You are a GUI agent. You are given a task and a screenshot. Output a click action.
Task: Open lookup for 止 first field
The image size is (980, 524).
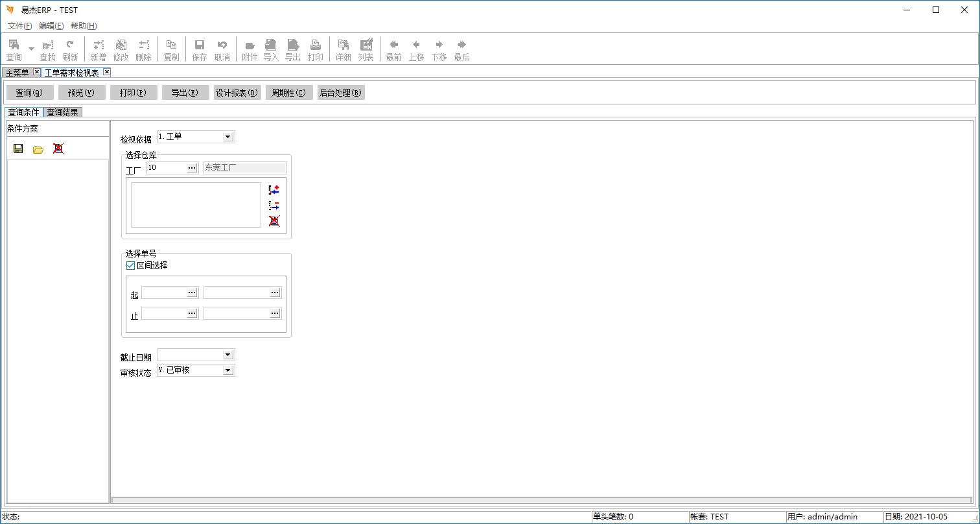pyautogui.click(x=192, y=313)
